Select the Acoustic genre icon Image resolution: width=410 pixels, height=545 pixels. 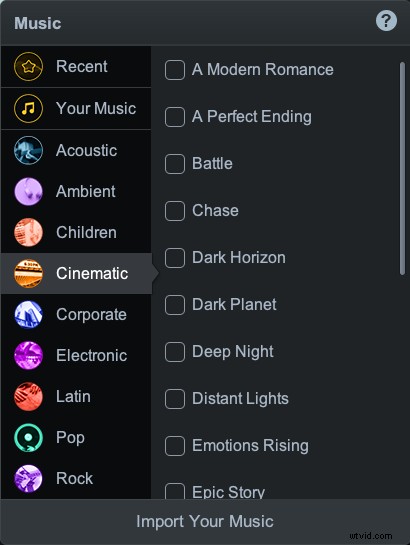(28, 150)
